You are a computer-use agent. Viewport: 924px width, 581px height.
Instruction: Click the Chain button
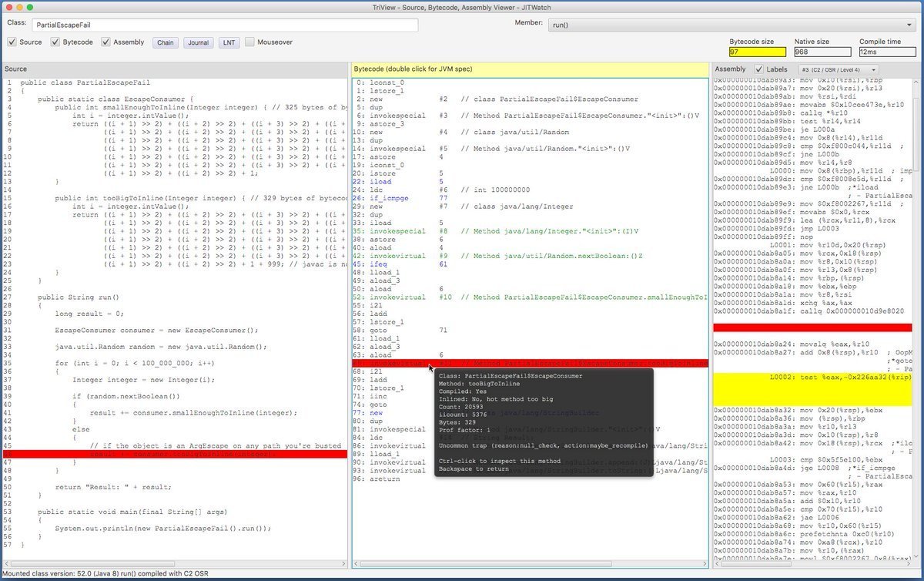pyautogui.click(x=166, y=43)
